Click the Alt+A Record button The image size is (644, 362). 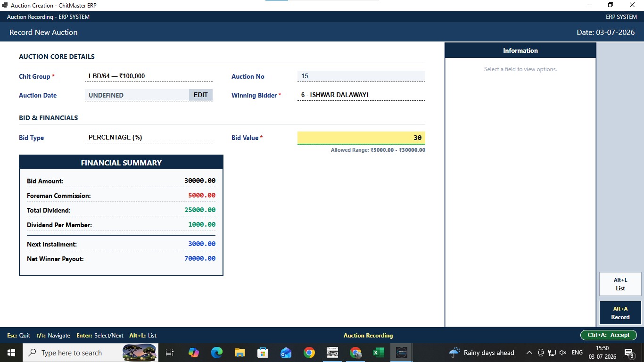620,313
